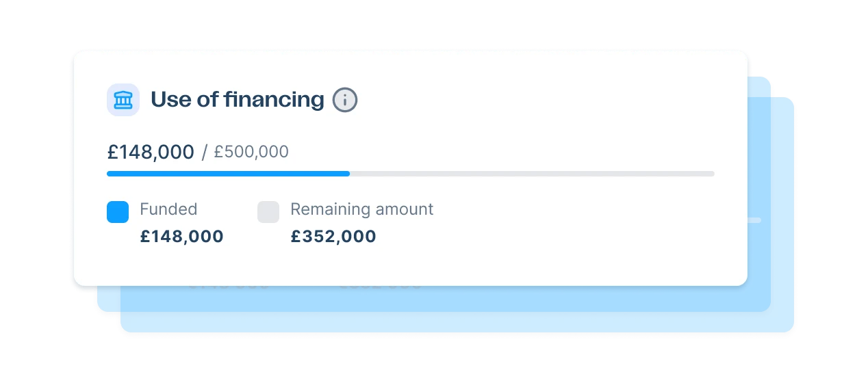Viewport: 868px width, 383px height.
Task: Click the £148,000 figure above the progress bar
Action: coord(151,152)
